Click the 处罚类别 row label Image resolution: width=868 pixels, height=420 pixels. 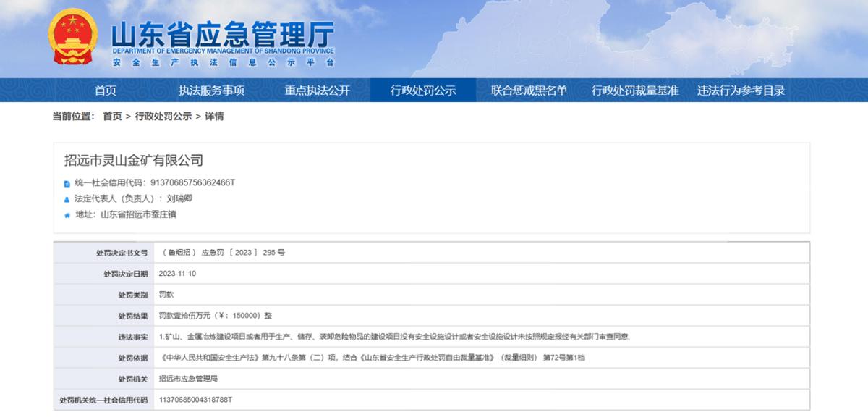pyautogui.click(x=133, y=295)
